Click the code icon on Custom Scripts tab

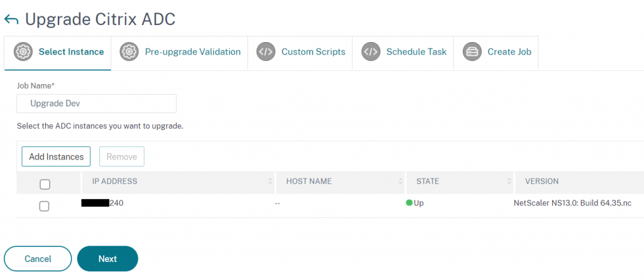[x=265, y=52]
